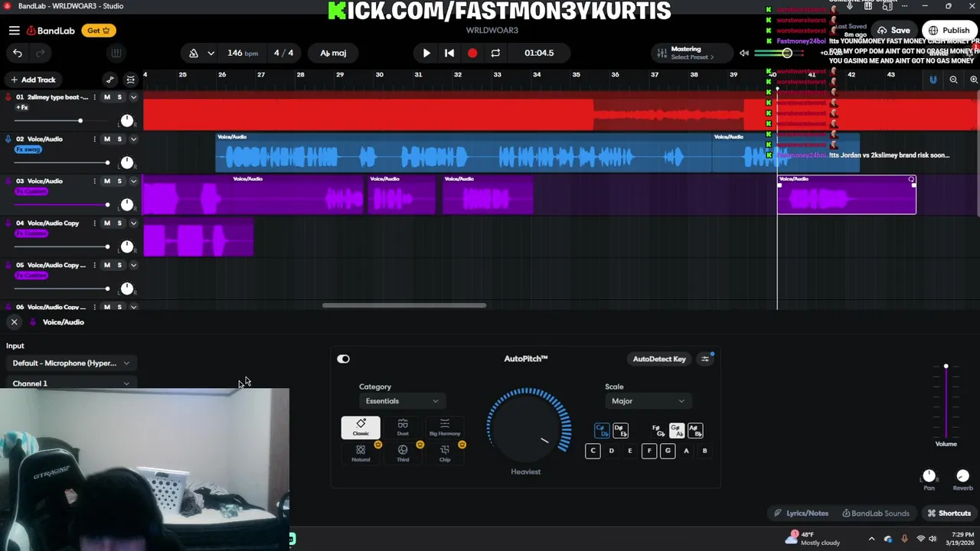Select the highlighted purple clip on track 03
The width and height of the screenshot is (980, 551).
[847, 194]
